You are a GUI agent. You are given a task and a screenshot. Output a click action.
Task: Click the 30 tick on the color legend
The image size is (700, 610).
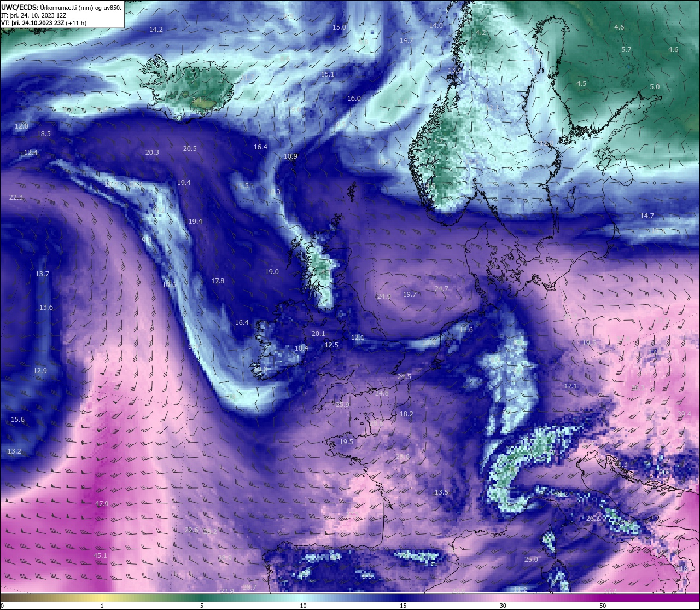pos(503,606)
